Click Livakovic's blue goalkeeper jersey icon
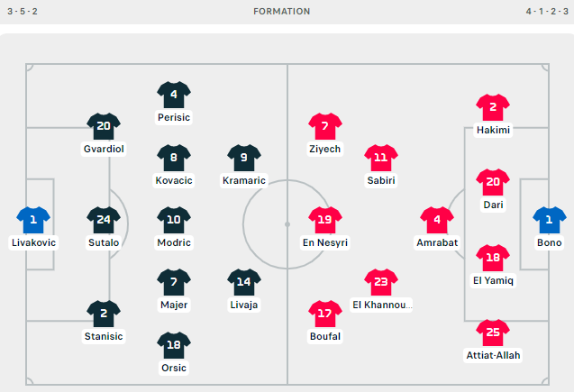 [x=33, y=220]
